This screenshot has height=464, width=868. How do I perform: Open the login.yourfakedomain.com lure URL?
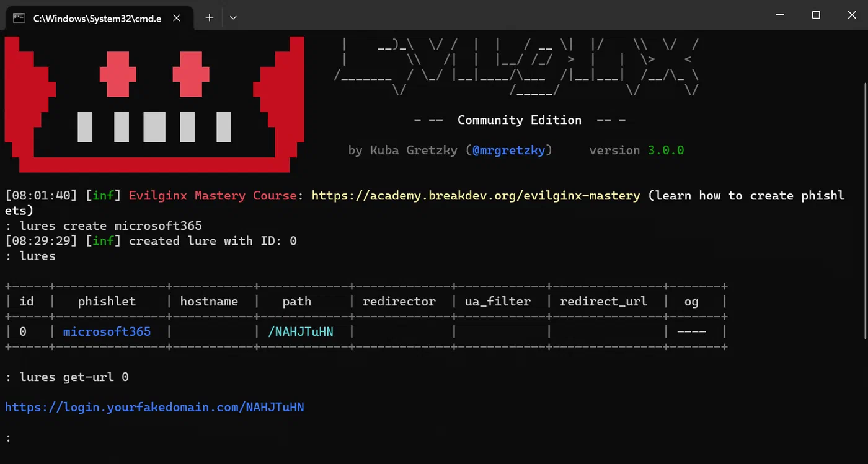[x=154, y=408]
